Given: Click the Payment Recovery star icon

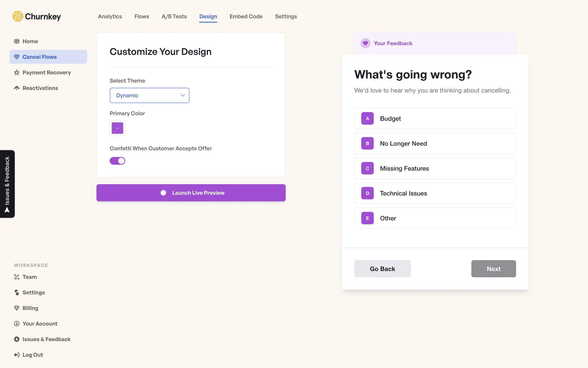Looking at the screenshot, I should point(17,73).
